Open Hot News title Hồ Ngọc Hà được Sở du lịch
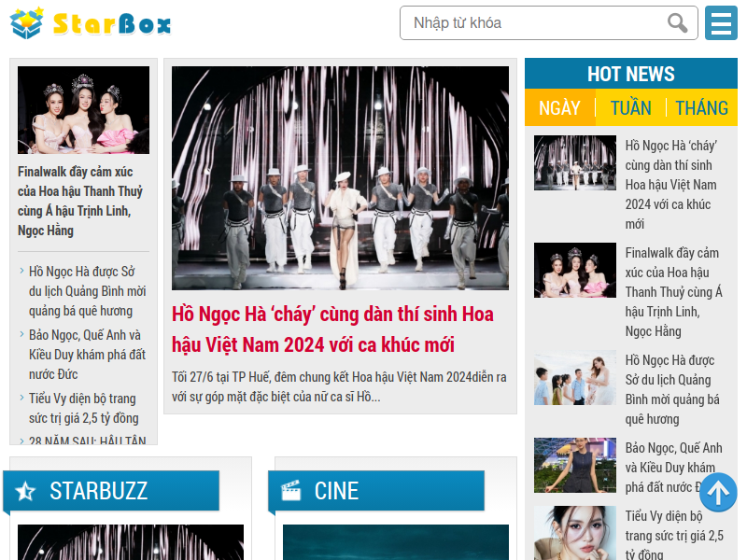 pyautogui.click(x=672, y=389)
